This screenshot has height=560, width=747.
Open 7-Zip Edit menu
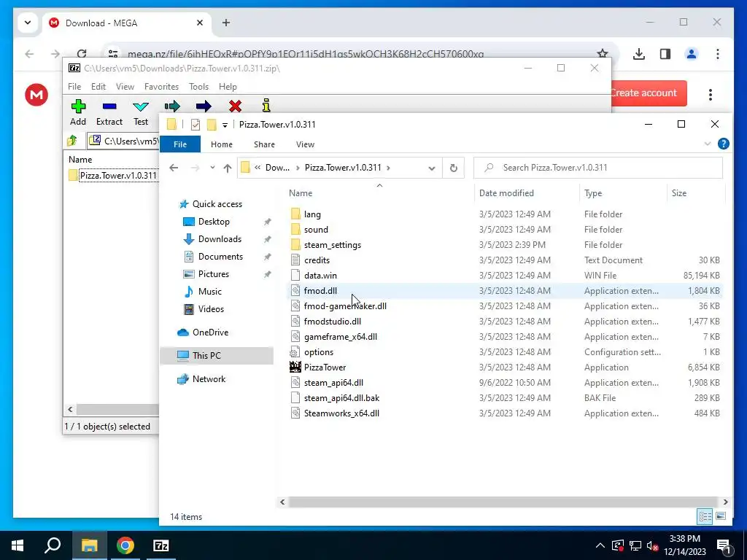pos(98,87)
